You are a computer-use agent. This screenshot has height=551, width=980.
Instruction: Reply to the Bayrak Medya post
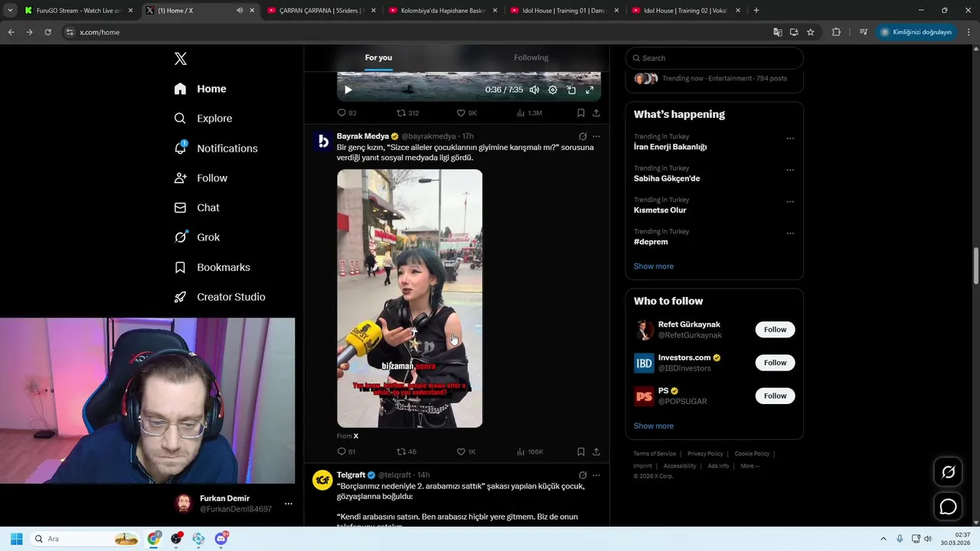tap(346, 452)
